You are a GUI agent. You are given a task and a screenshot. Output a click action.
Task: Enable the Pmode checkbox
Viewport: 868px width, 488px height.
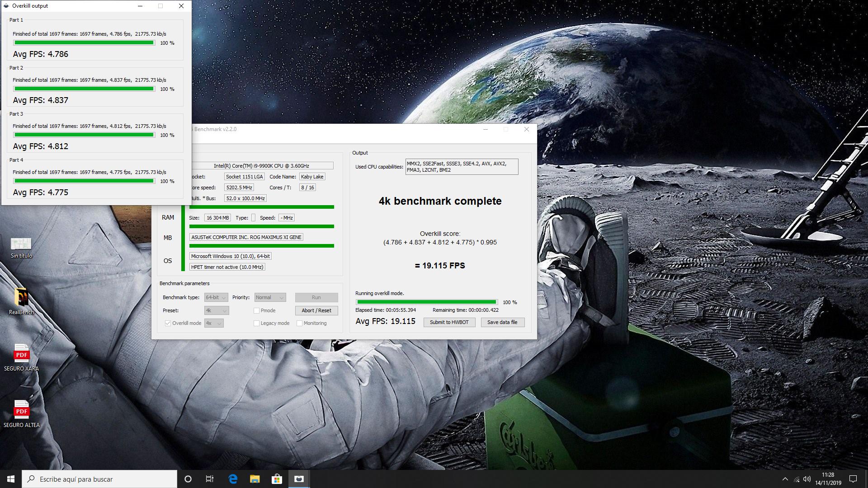coord(256,310)
